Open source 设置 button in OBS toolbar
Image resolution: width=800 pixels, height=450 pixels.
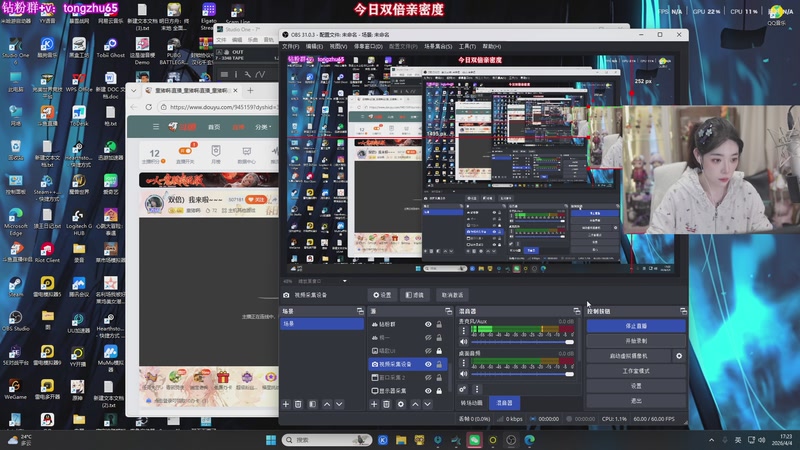click(x=382, y=295)
